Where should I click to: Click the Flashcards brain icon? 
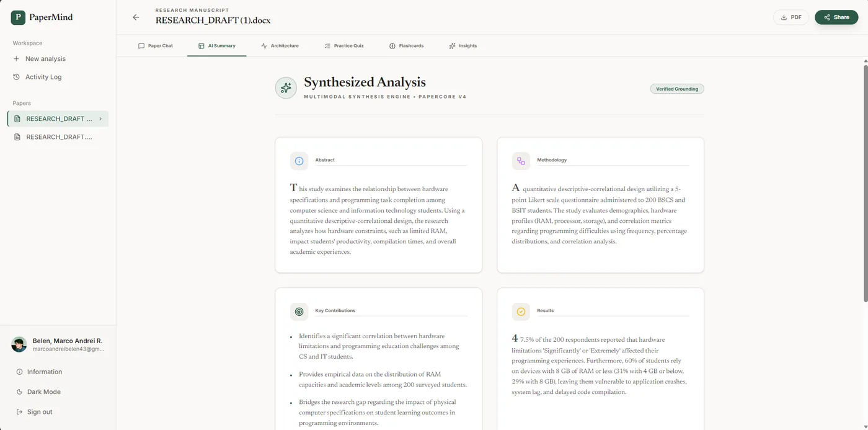coord(392,46)
